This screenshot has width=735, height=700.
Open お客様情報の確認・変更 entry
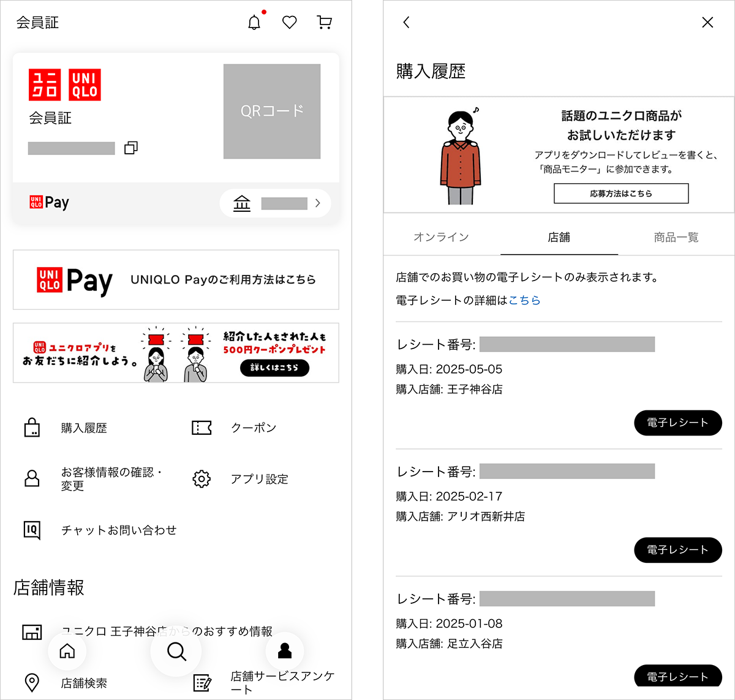click(x=111, y=479)
